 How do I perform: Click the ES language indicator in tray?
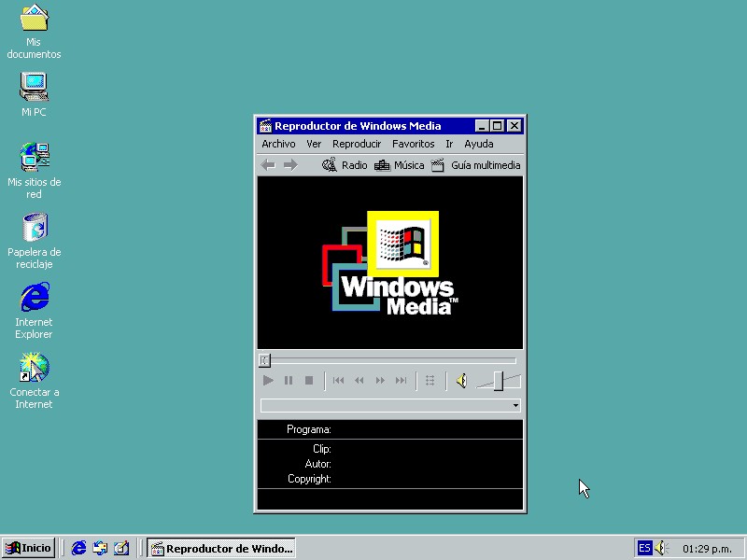(644, 548)
